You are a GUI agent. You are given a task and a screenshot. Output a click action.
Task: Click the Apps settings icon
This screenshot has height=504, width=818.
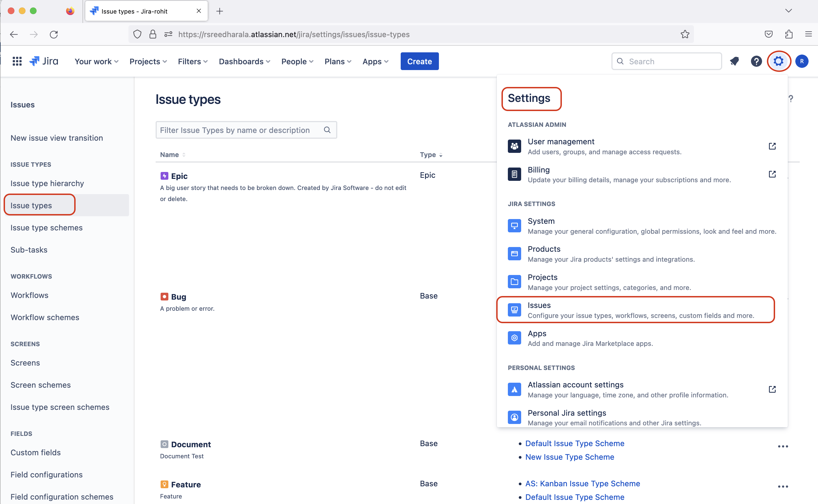coord(513,338)
